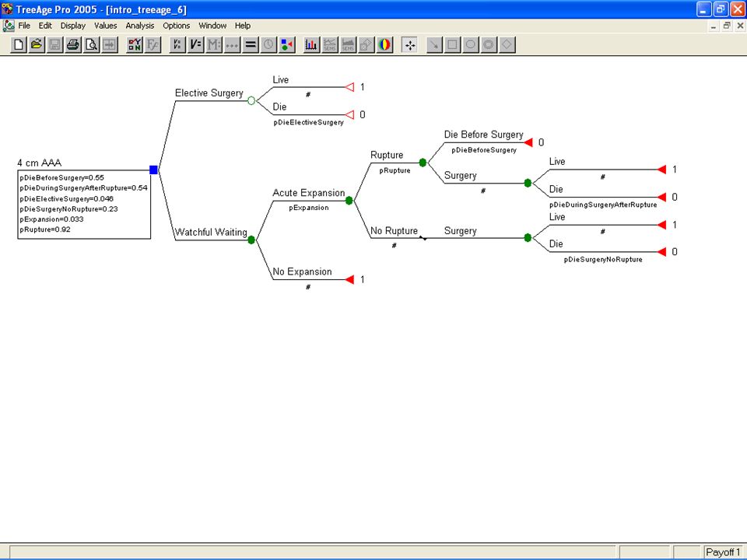Image resolution: width=747 pixels, height=560 pixels.
Task: Open the Window menu
Action: [212, 26]
